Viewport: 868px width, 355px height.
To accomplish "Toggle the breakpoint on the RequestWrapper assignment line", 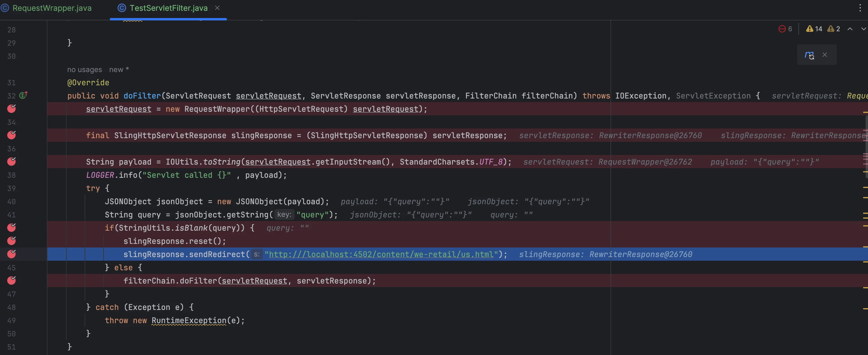I will coord(12,108).
